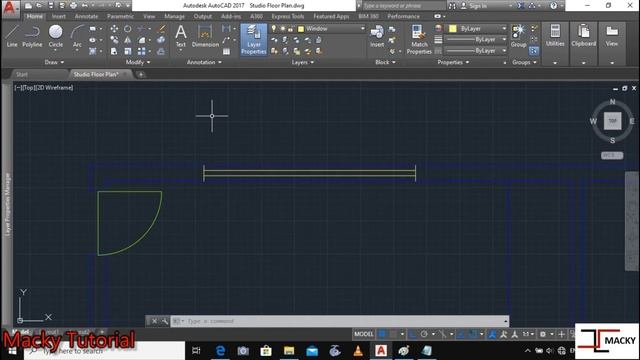Screen dimensions: 640x360
Task: Toggle Window layer lock icon
Action: pyautogui.click(x=291, y=29)
